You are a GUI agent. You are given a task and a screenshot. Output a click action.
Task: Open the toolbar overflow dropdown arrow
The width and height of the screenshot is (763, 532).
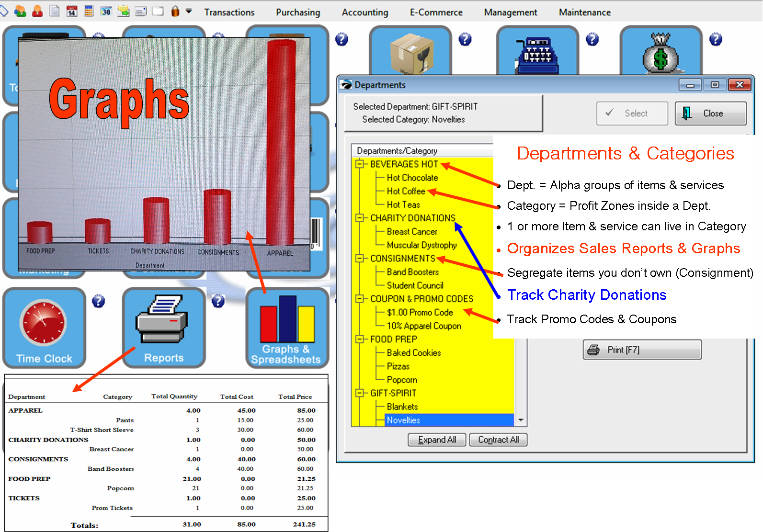pos(189,11)
